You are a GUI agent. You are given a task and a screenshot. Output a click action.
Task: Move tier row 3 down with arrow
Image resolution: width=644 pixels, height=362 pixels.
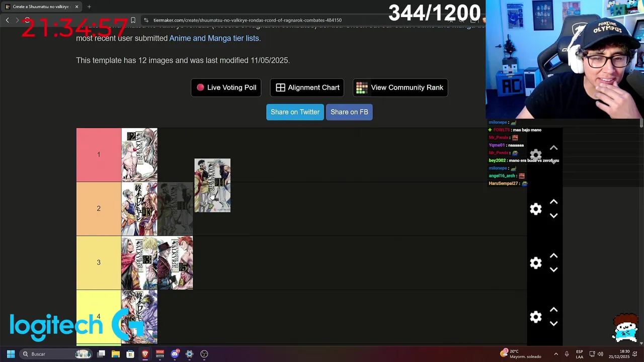pos(553,270)
